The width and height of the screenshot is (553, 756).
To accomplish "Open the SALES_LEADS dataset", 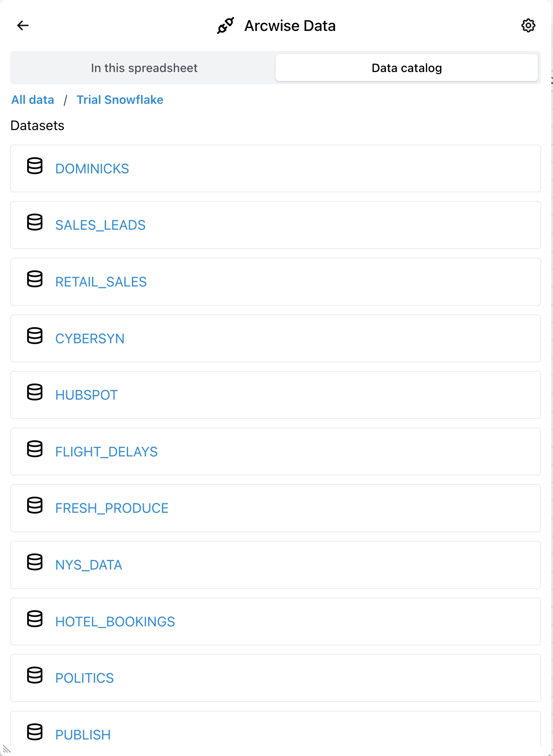I will [x=101, y=225].
